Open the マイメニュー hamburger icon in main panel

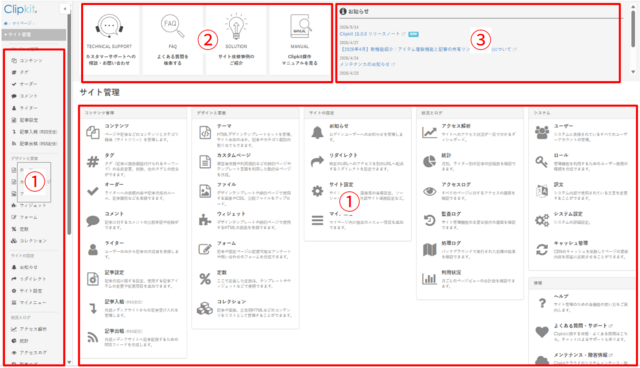(x=317, y=221)
